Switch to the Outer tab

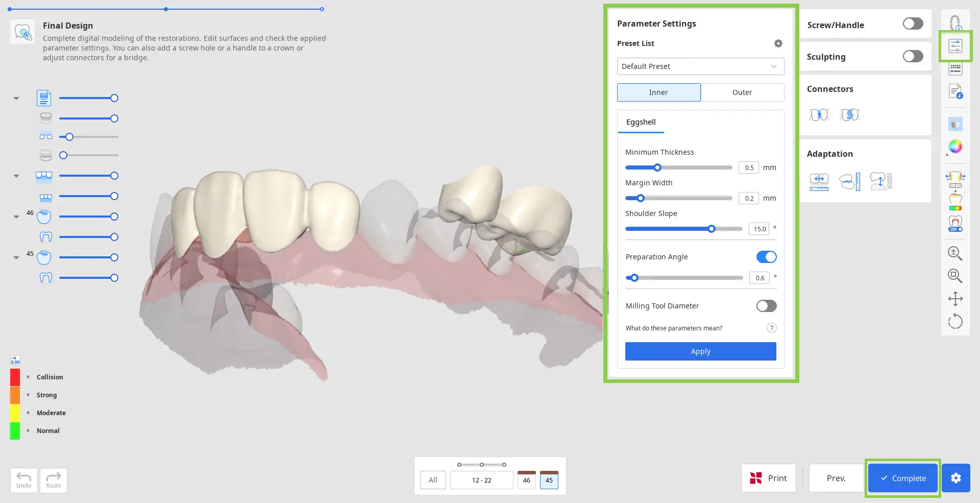[742, 92]
